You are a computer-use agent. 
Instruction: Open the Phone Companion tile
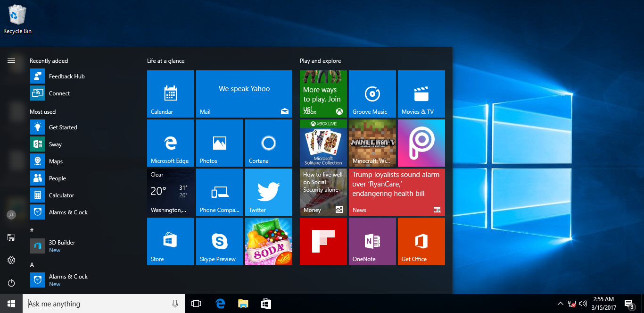[x=220, y=192]
